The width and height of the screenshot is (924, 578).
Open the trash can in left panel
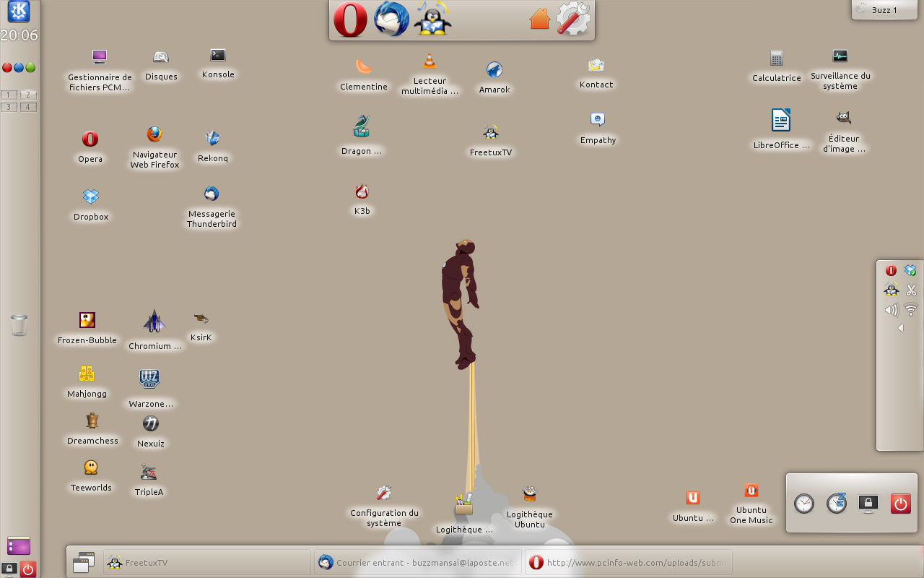coord(19,325)
